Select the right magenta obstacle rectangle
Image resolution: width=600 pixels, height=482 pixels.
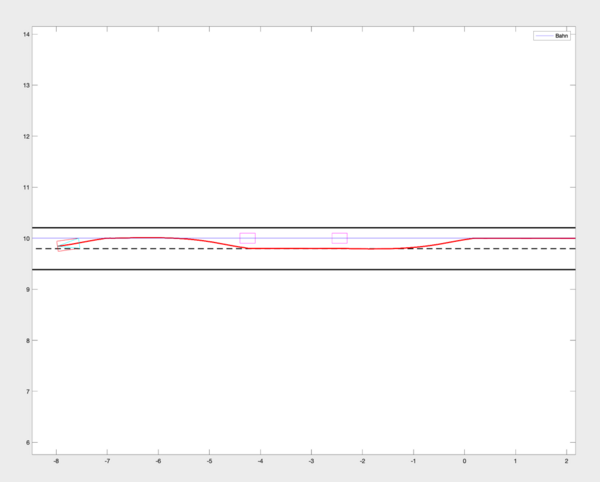339,238
